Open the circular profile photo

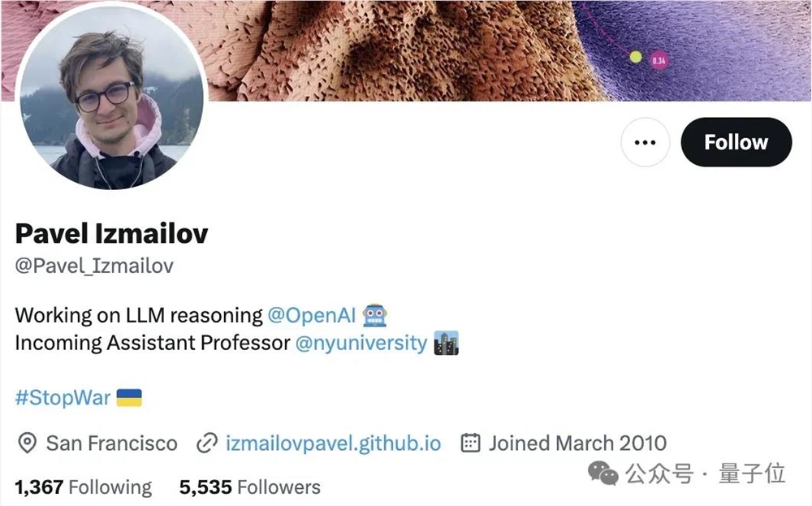coord(112,97)
